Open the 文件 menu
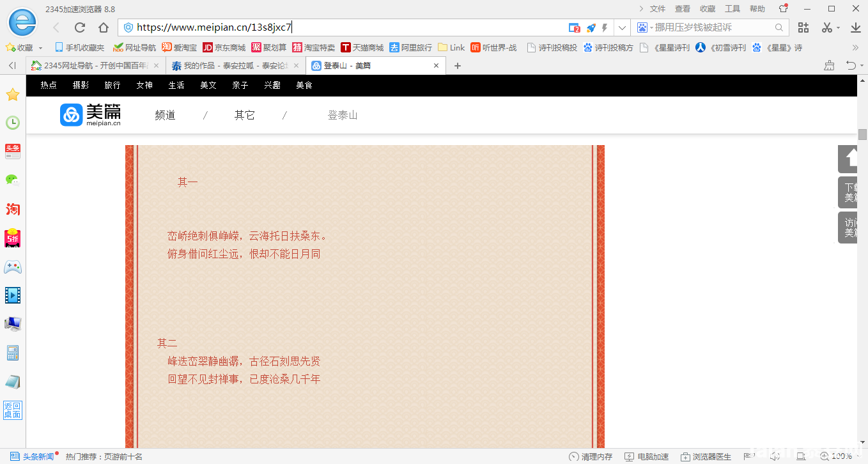 tap(658, 8)
